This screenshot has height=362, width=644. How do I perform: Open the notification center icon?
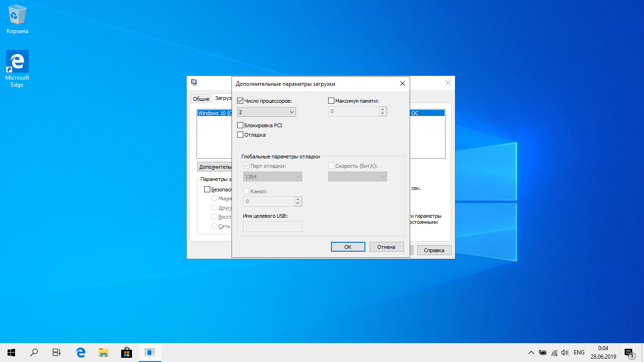tap(628, 353)
